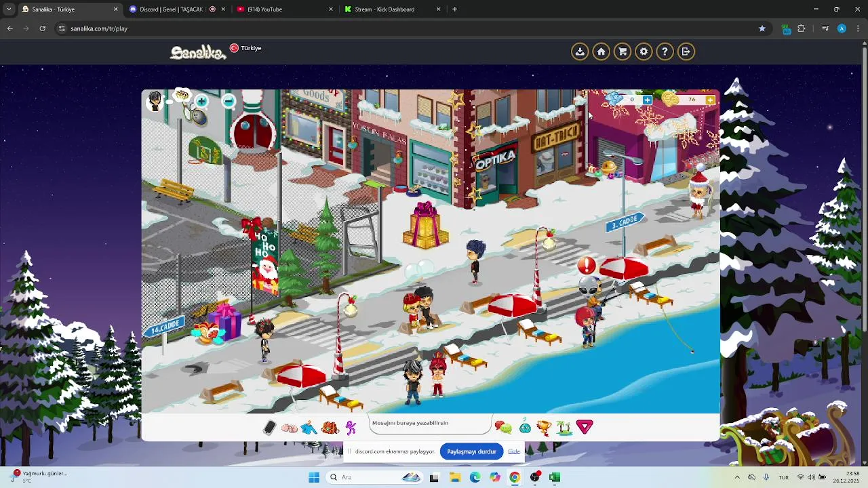Image resolution: width=868 pixels, height=488 pixels.
Task: Click the download icon in Sanalika header
Action: click(x=580, y=52)
